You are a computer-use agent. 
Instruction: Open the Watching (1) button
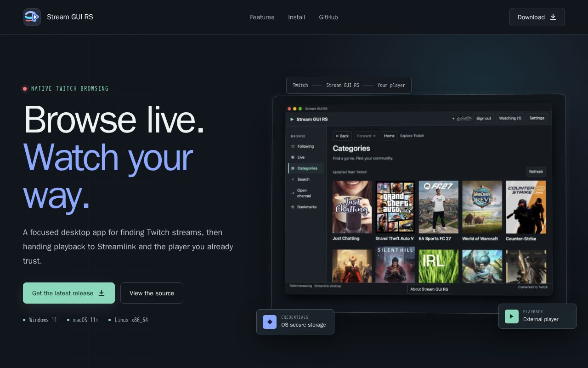(x=510, y=118)
